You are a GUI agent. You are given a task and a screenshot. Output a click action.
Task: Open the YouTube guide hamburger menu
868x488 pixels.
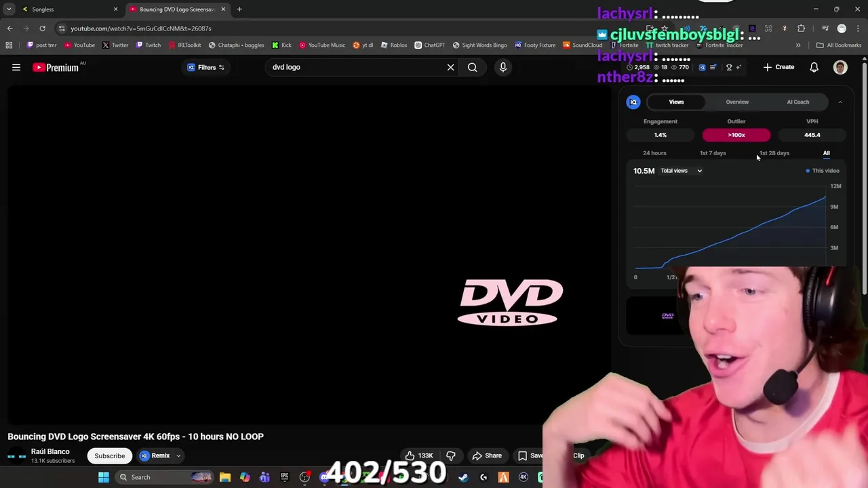pos(16,67)
